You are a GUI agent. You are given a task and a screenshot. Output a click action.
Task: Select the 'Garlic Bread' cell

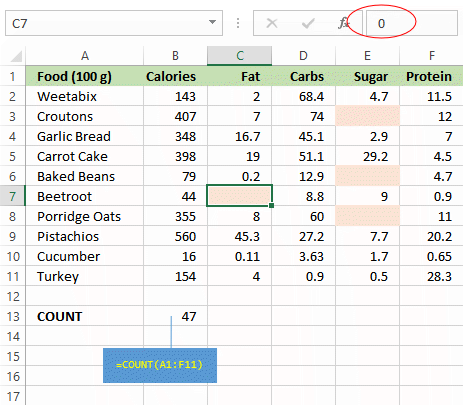click(x=85, y=136)
